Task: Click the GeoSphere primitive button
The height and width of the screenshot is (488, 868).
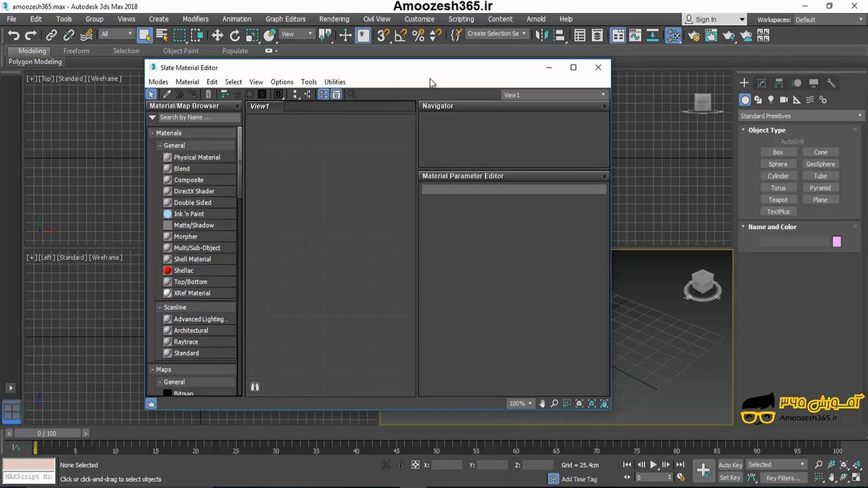Action: (821, 164)
